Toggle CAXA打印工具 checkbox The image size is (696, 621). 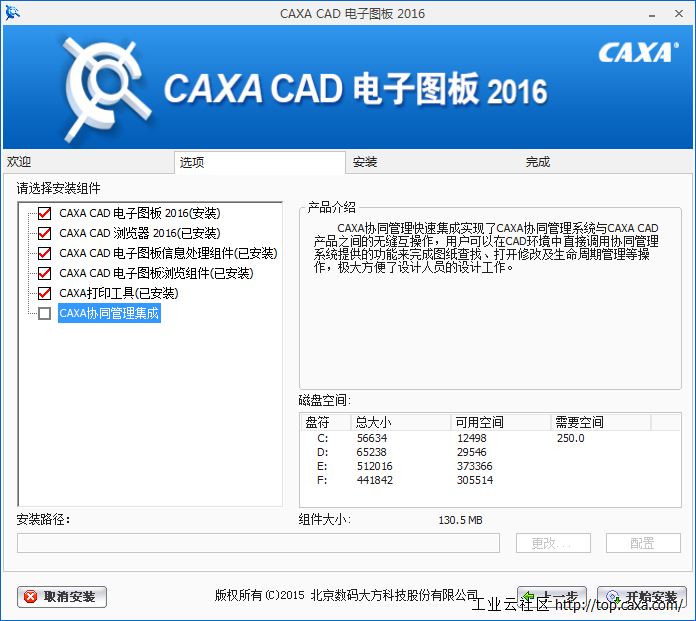[x=44, y=293]
